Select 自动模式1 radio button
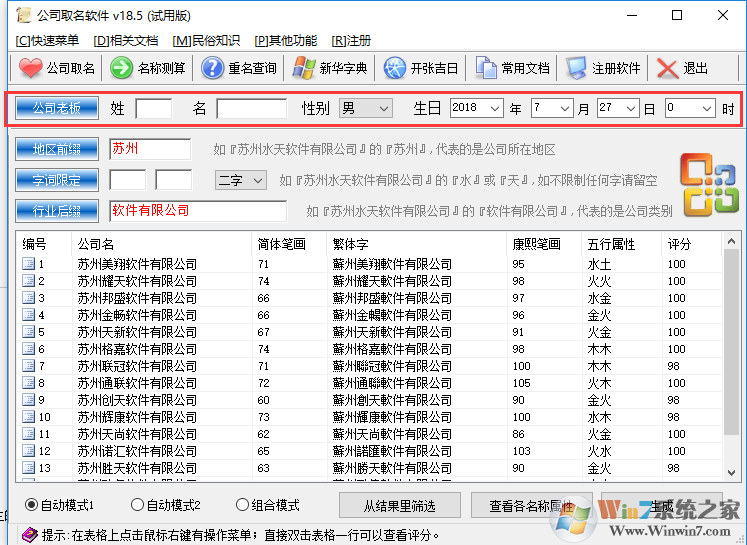Screen dimensions: 747x545 coord(31,505)
